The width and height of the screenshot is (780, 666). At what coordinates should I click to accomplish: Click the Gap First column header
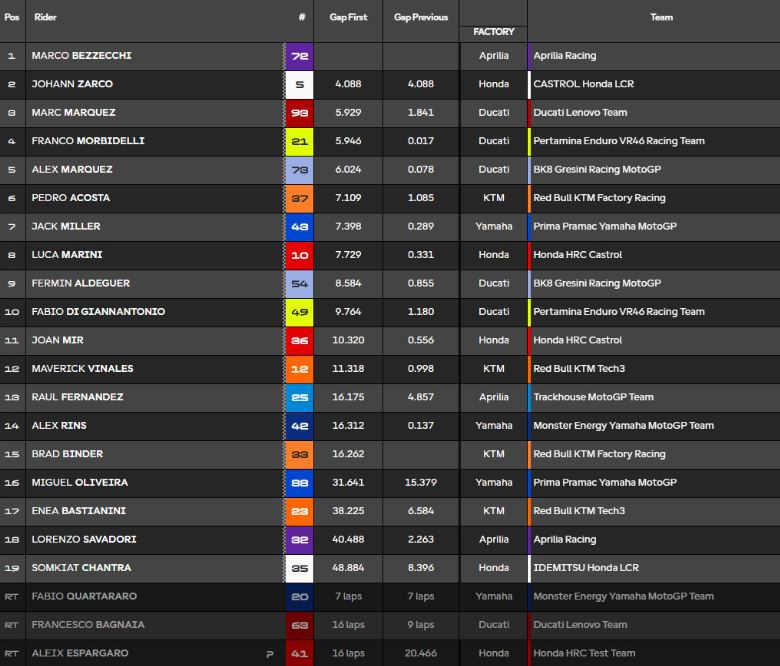tap(348, 17)
